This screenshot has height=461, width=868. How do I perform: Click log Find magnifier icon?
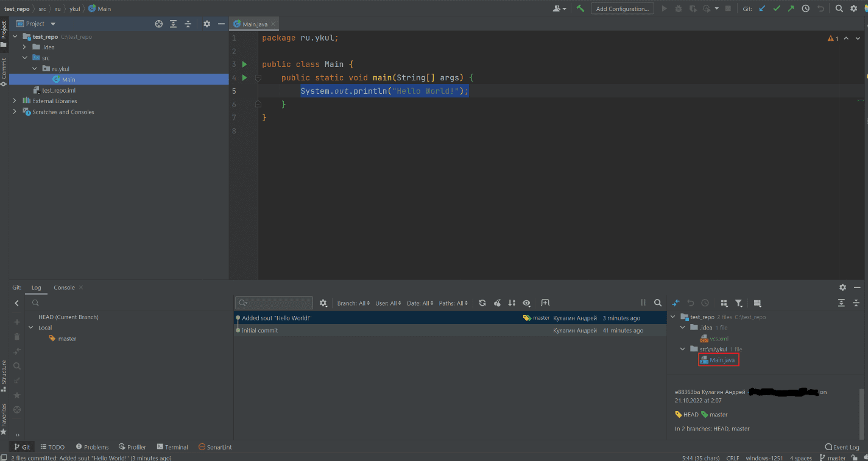point(658,303)
